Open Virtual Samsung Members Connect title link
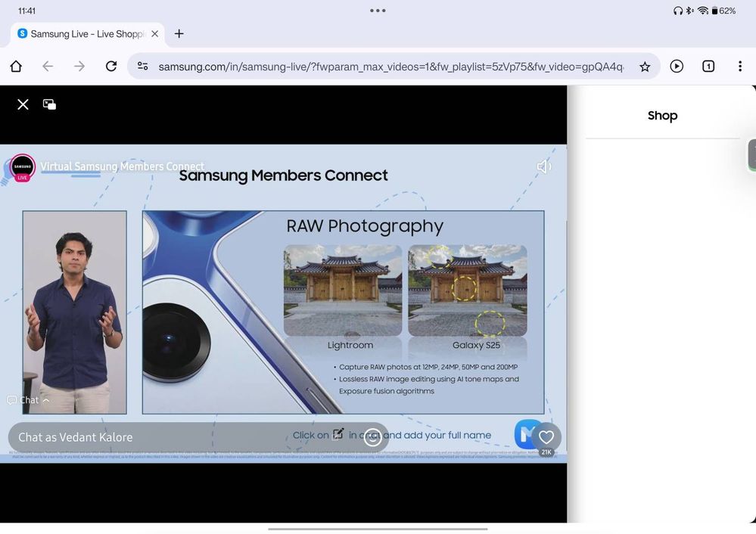Image resolution: width=756 pixels, height=534 pixels. (x=122, y=166)
